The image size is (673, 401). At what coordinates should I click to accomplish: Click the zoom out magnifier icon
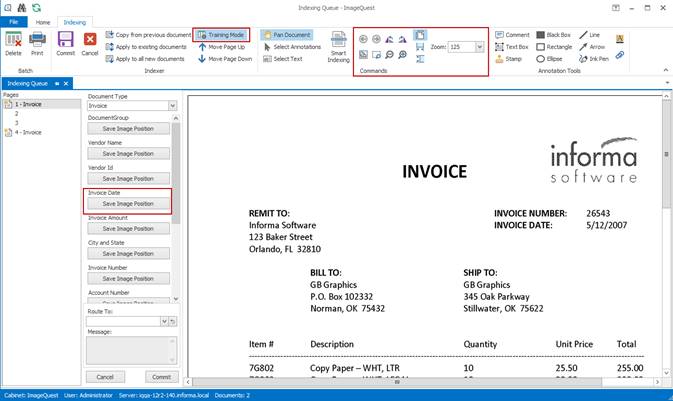pyautogui.click(x=389, y=55)
